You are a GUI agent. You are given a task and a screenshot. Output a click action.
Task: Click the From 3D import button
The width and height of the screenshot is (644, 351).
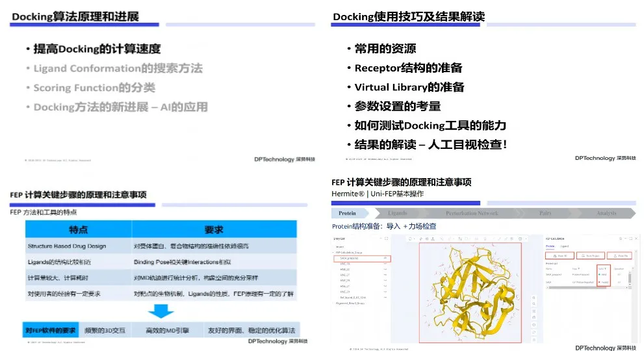click(x=559, y=256)
